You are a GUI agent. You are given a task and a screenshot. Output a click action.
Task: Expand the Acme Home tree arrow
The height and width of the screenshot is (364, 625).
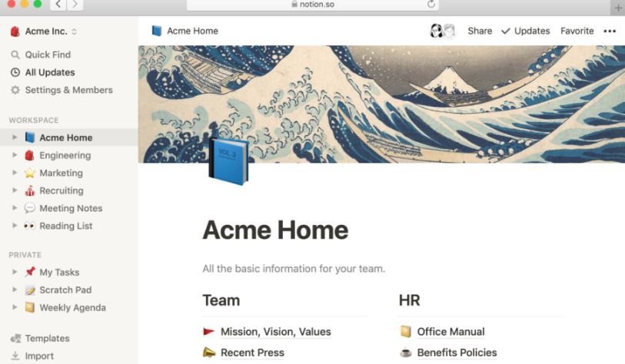pos(15,137)
